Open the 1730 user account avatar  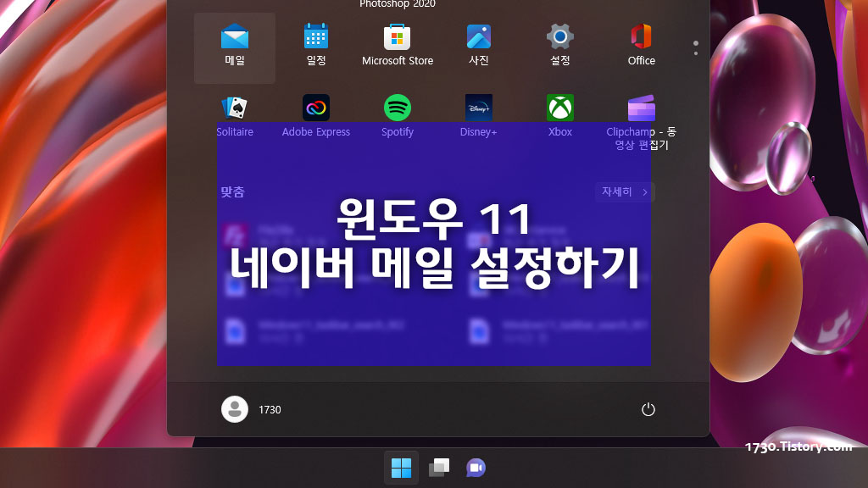[235, 409]
